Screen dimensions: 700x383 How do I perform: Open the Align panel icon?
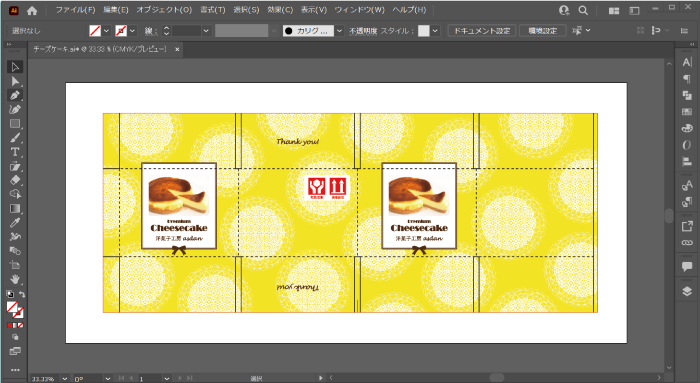687,161
